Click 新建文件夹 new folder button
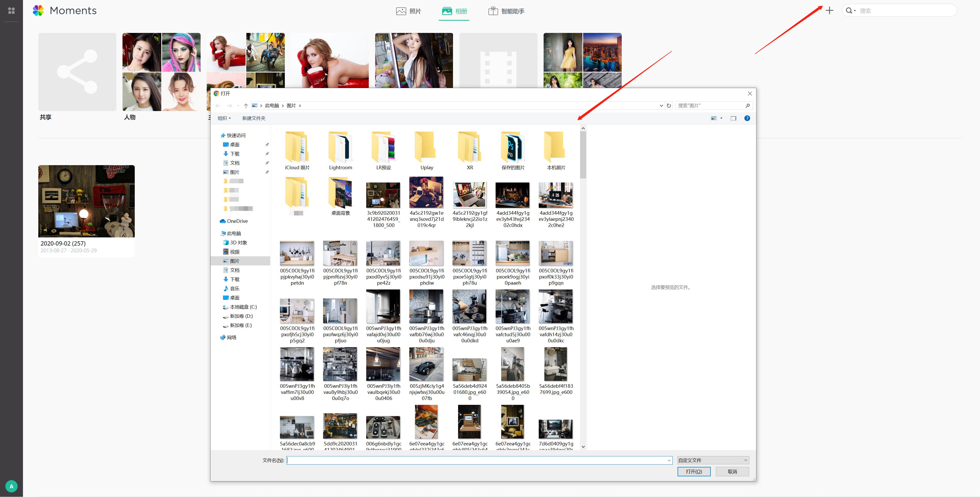980x497 pixels. click(x=254, y=118)
